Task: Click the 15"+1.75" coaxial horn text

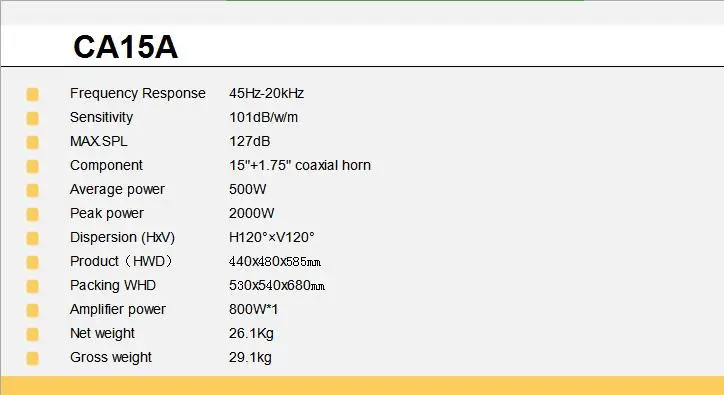Action: click(300, 165)
